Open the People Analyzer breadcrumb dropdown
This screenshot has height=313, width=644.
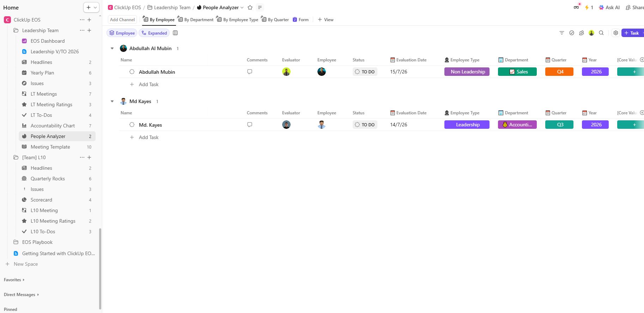pyautogui.click(x=242, y=7)
